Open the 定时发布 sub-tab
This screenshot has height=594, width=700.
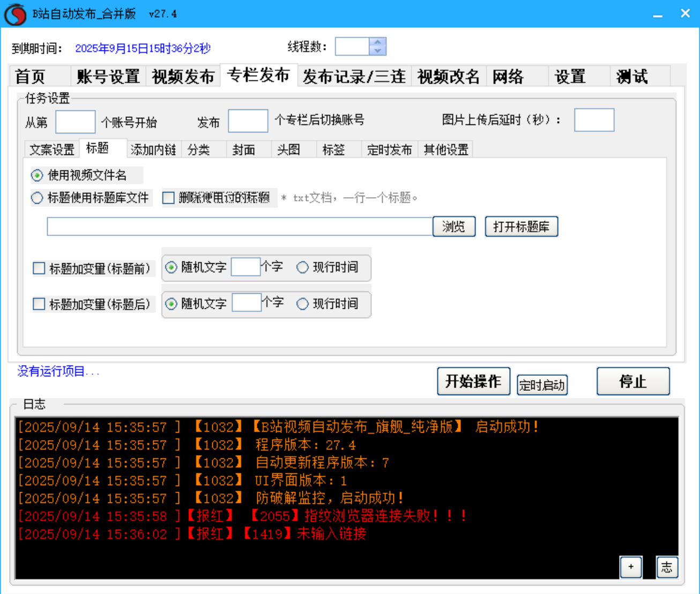point(390,150)
